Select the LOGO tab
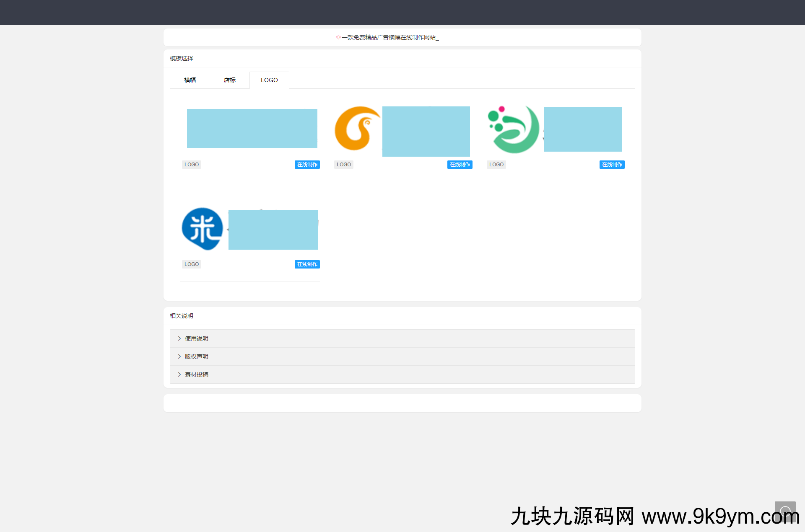Viewport: 805px width, 532px height. pyautogui.click(x=269, y=80)
